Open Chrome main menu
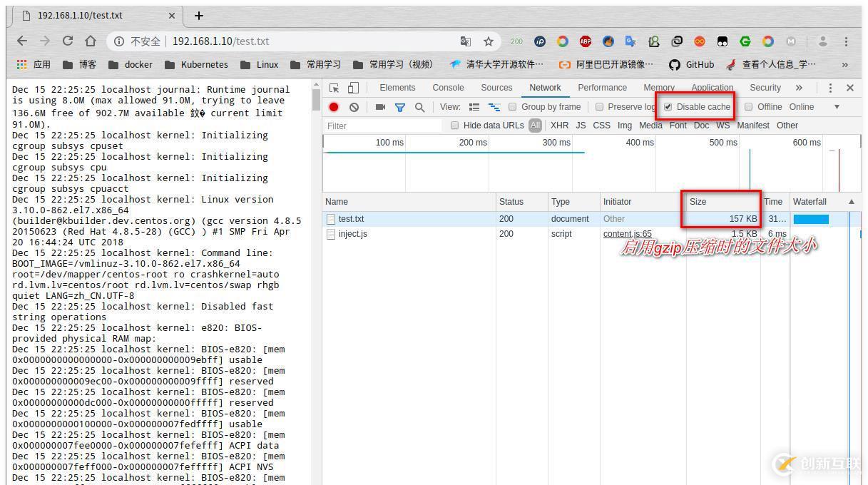This screenshot has height=485, width=868. [846, 41]
